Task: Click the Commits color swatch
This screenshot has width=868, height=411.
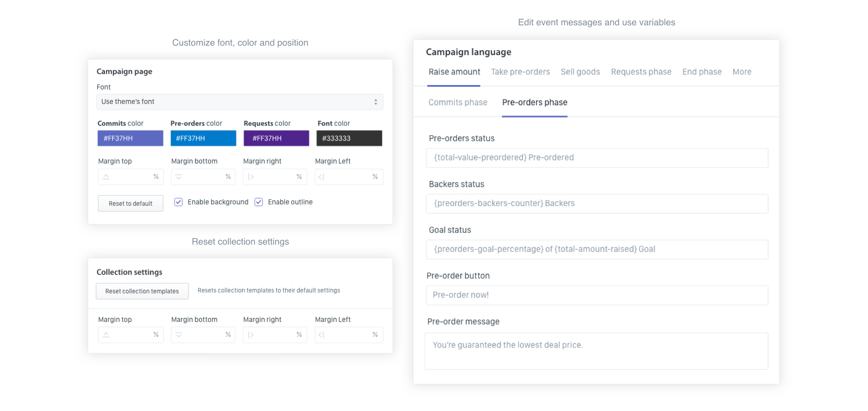Action: [130, 138]
